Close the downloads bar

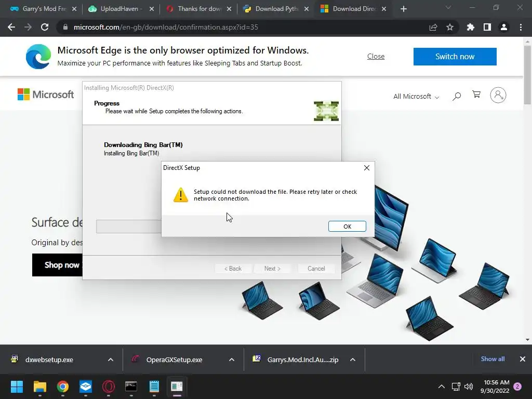click(x=523, y=359)
